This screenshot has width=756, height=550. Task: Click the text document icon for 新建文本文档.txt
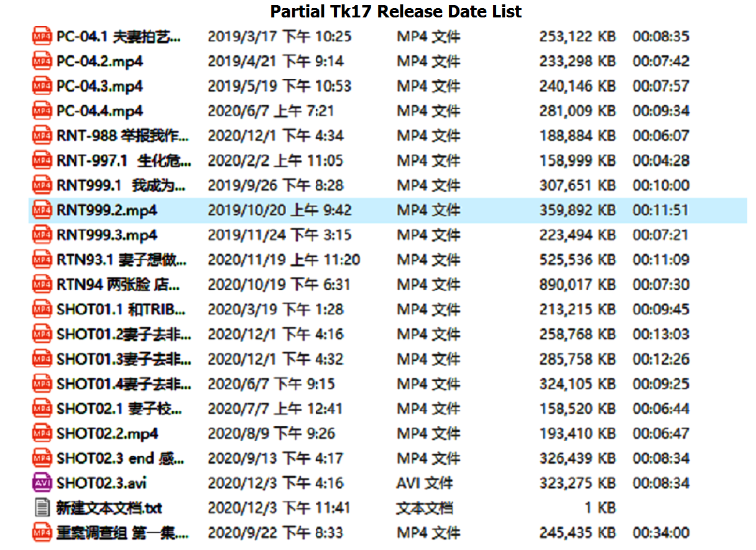coord(41,508)
